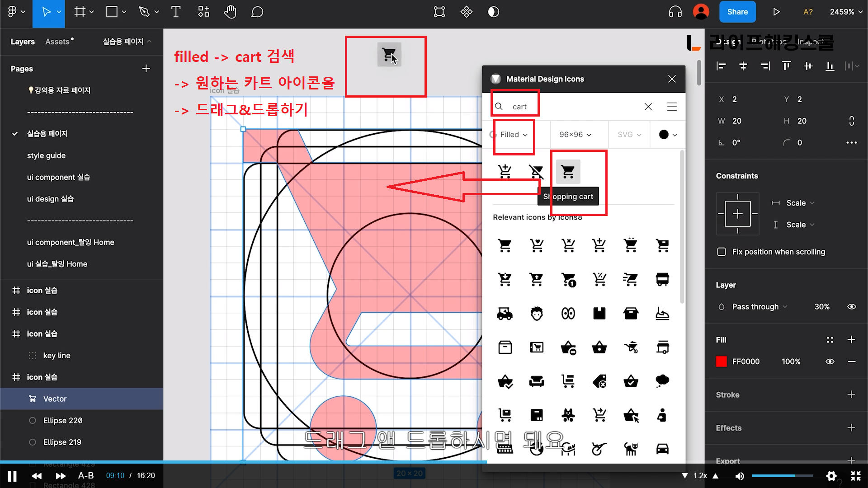Click the Present play icon

point(776,12)
